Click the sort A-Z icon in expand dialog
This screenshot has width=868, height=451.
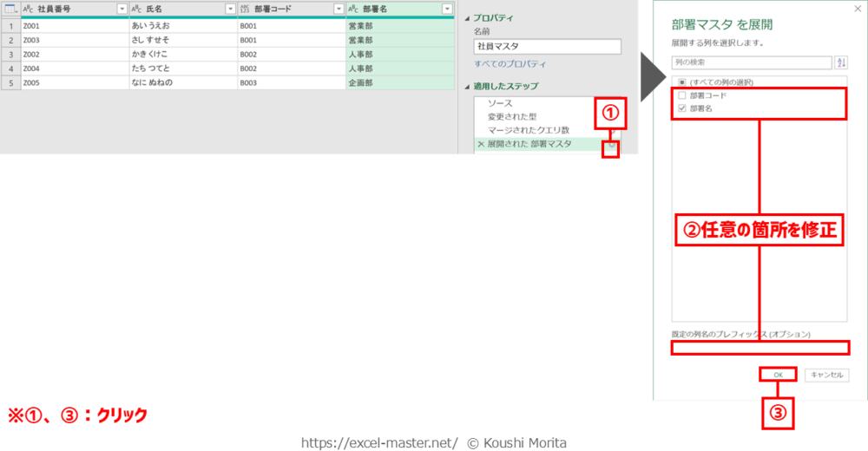click(840, 62)
